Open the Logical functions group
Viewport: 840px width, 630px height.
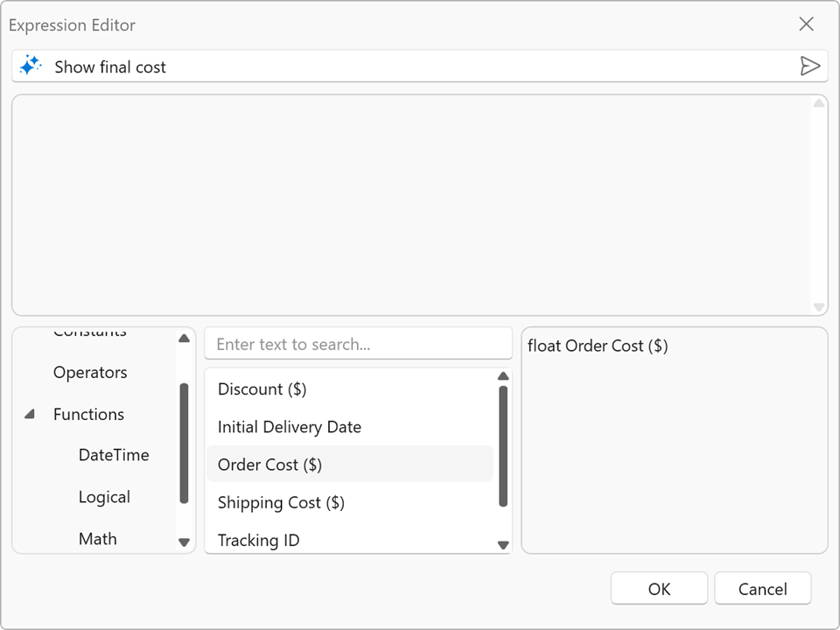[x=104, y=497]
